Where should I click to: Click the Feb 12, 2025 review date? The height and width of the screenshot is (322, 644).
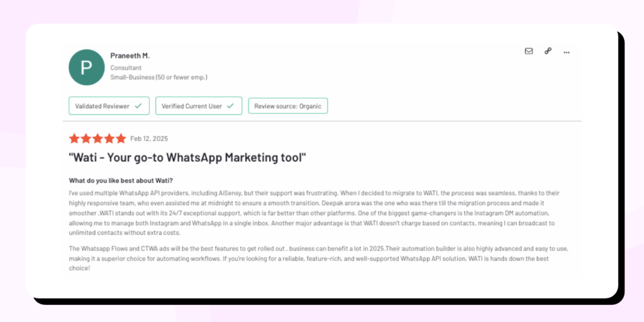[x=149, y=139]
